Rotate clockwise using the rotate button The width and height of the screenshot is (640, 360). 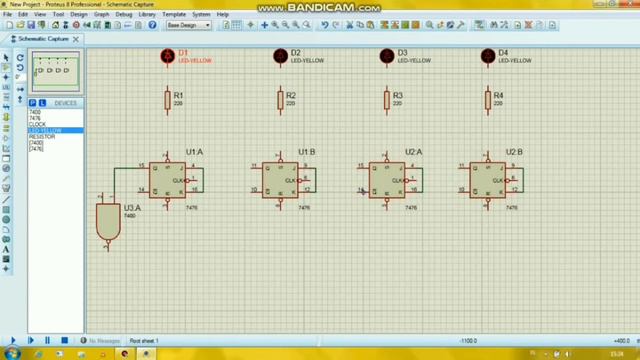pos(20,58)
